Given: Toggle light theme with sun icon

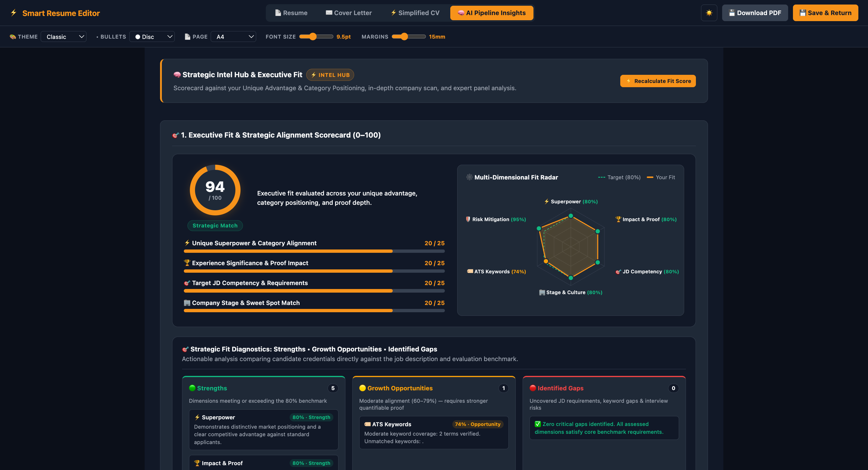Looking at the screenshot, I should (x=709, y=13).
